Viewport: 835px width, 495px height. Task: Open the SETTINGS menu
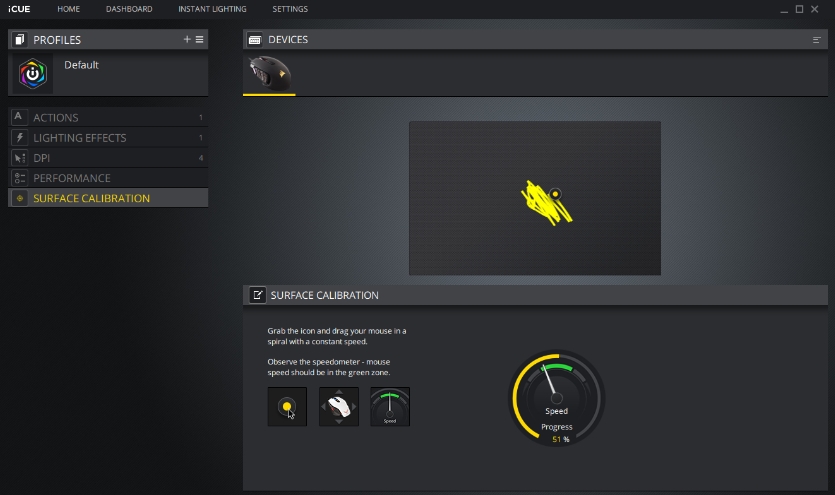[290, 9]
